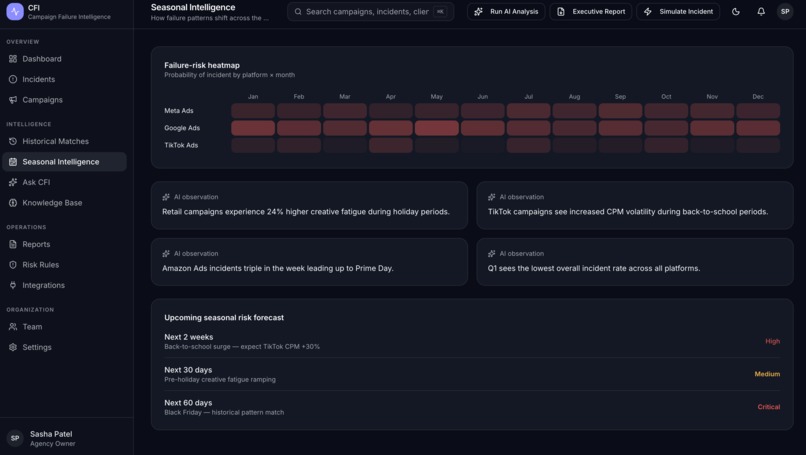Click AI observation icon on retail card
806x455 pixels.
(166, 197)
